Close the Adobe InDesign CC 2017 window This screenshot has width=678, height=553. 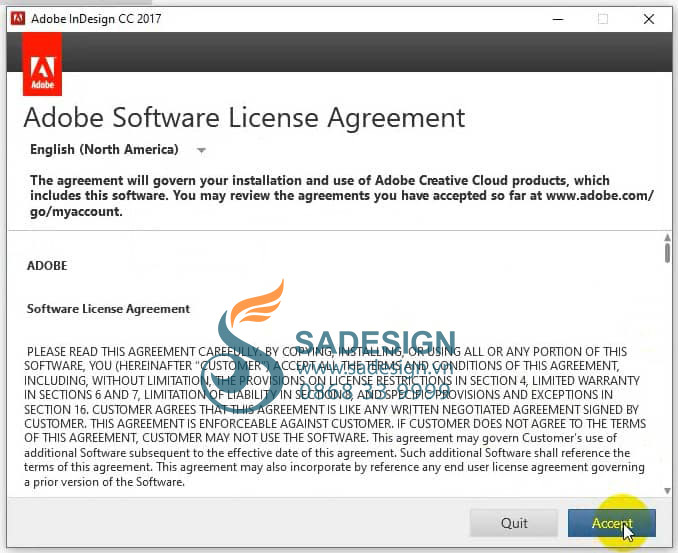click(x=649, y=19)
